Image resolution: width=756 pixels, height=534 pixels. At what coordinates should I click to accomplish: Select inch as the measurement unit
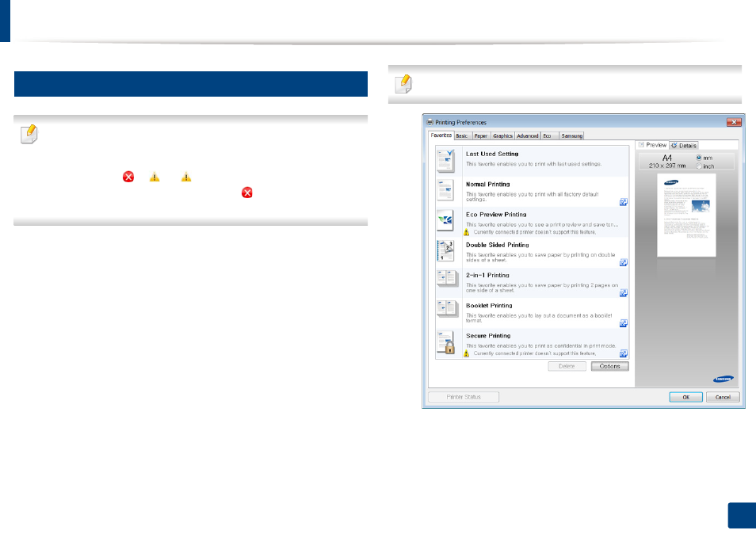point(699,166)
